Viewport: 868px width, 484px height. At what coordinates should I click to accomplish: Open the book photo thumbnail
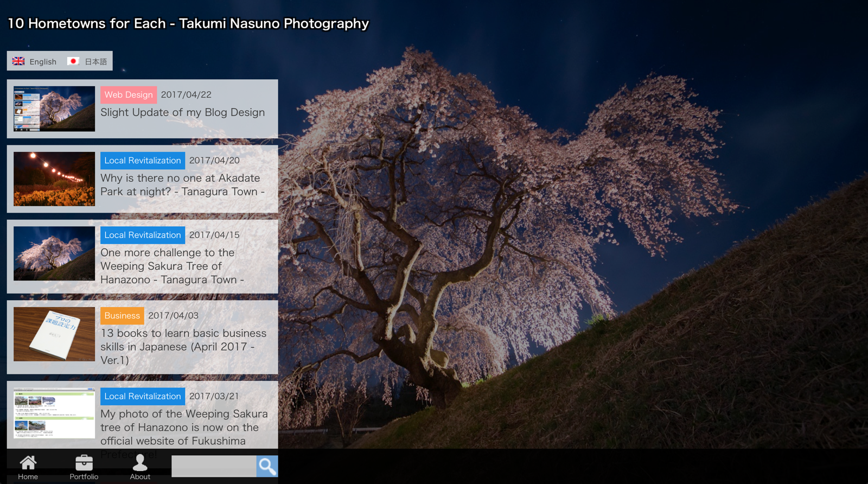point(54,334)
